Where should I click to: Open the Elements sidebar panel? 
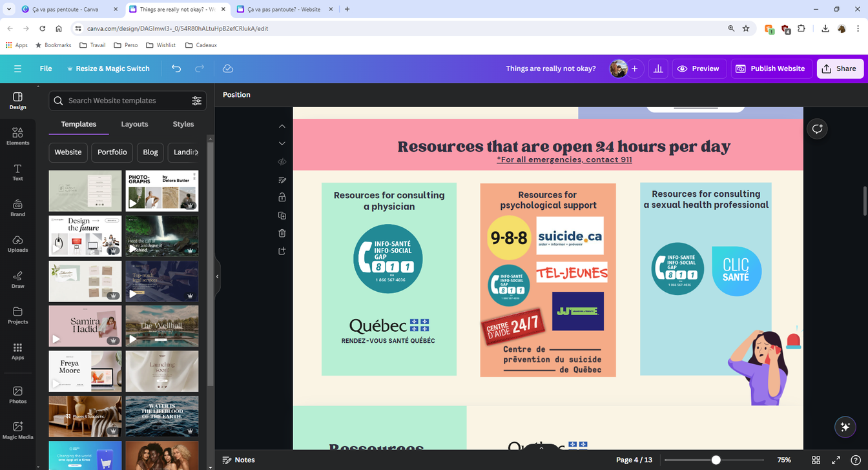pos(17,136)
